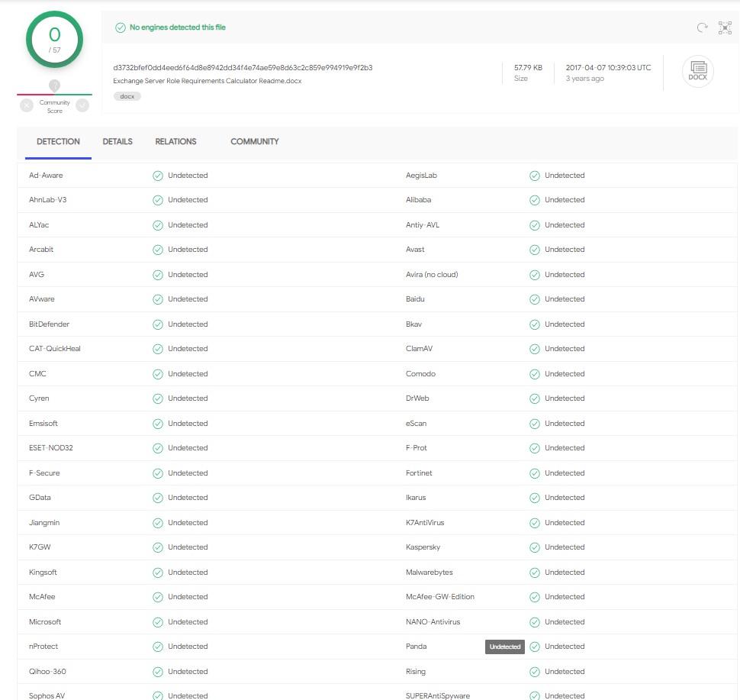Click the Rising undetected check icon
The height and width of the screenshot is (700, 740).
(x=534, y=672)
